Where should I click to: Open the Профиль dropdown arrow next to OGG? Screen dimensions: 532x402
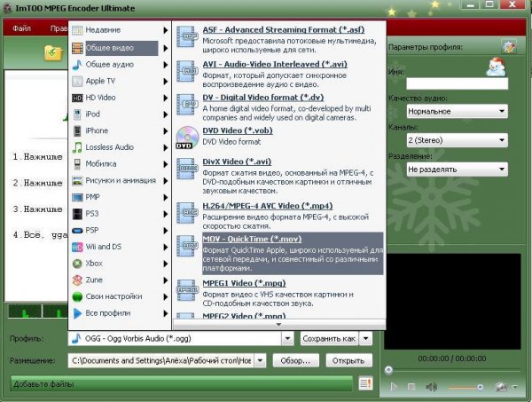click(x=287, y=338)
